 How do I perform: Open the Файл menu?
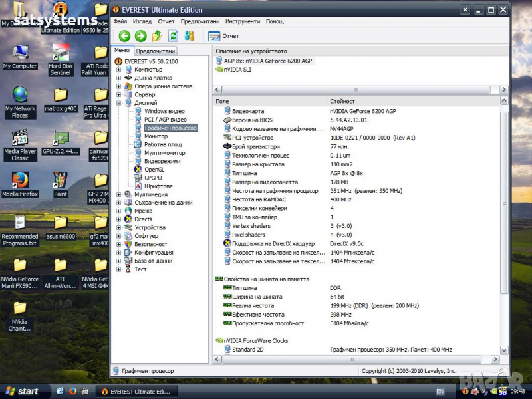click(x=120, y=21)
